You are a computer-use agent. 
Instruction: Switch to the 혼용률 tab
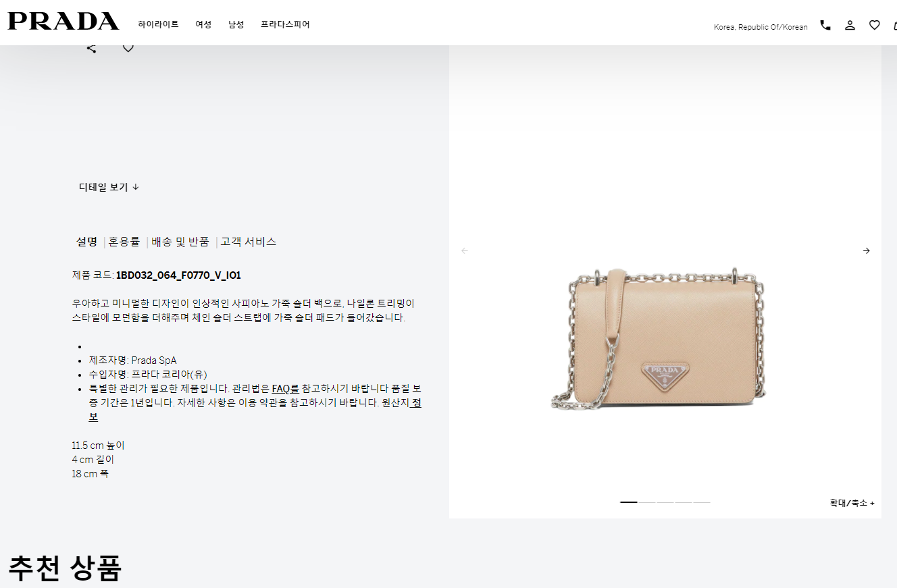(124, 242)
